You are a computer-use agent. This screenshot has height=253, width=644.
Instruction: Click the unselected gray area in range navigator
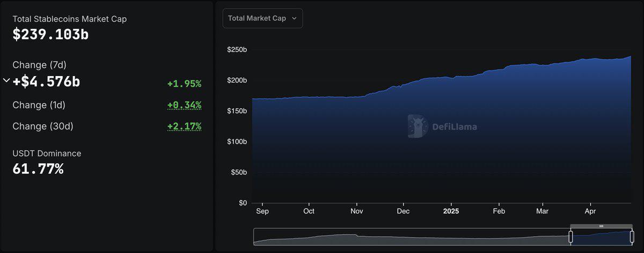(408, 236)
